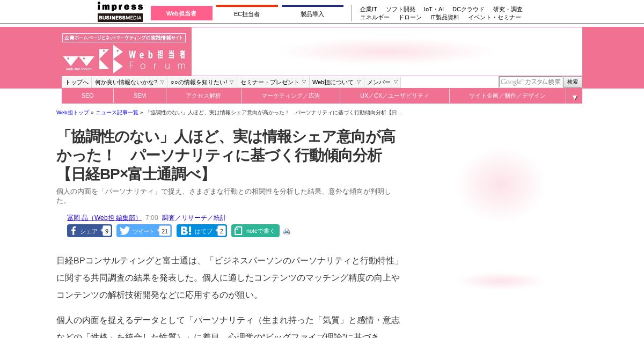Follow the ソフト開発 link
This screenshot has height=338, width=644.
pyautogui.click(x=400, y=9)
